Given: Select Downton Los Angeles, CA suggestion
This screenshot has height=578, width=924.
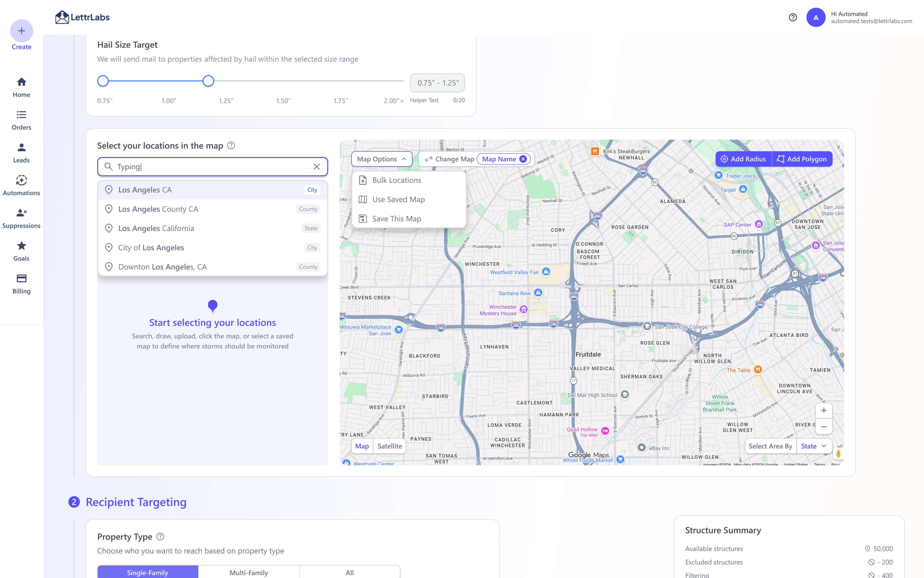Looking at the screenshot, I should tap(213, 267).
